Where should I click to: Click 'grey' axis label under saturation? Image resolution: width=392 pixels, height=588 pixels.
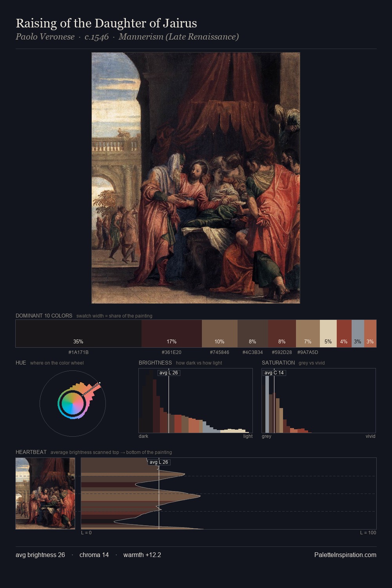point(267,436)
